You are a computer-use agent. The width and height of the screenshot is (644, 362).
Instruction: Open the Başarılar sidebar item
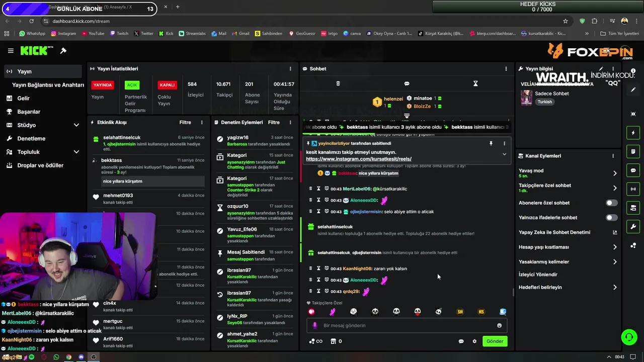pyautogui.click(x=43, y=112)
